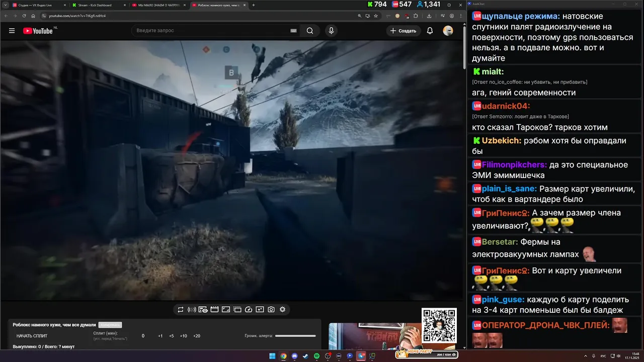Expand the system tray hidden icons chevron
The width and height of the screenshot is (644, 362).
click(586, 356)
